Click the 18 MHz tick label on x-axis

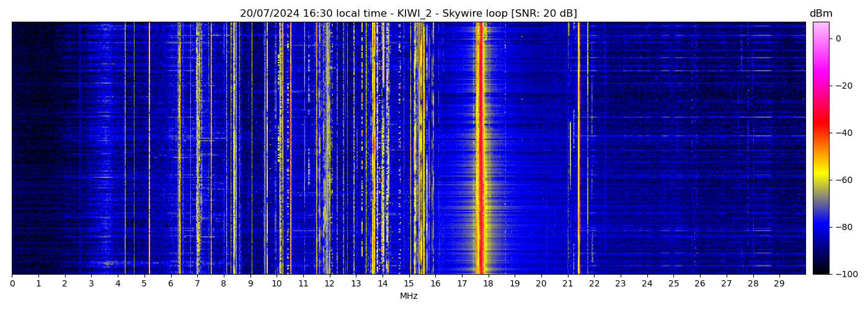coord(488,283)
